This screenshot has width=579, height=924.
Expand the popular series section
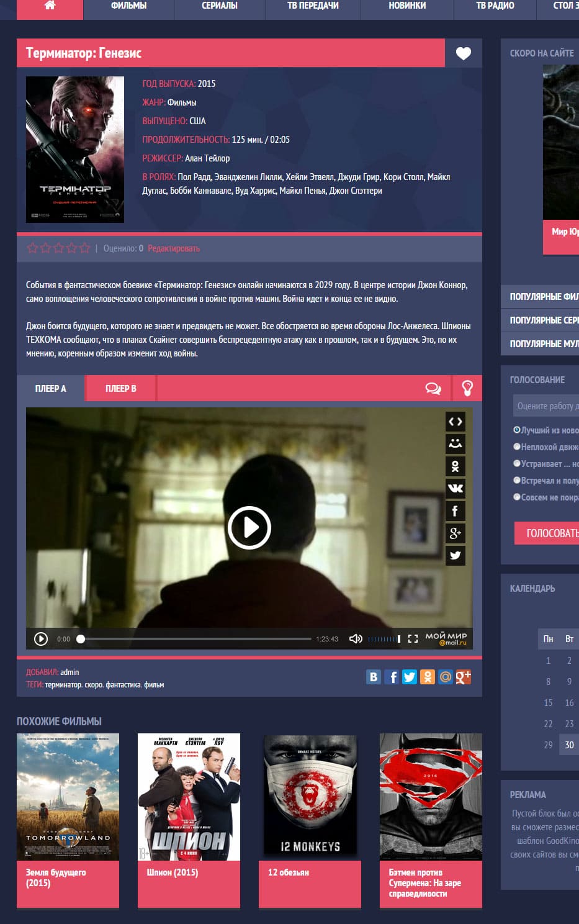tap(540, 320)
